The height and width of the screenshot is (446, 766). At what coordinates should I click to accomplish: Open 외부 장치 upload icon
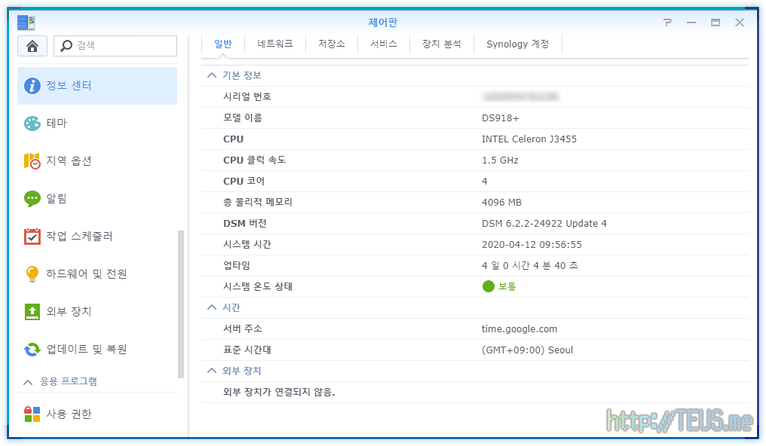(x=32, y=312)
